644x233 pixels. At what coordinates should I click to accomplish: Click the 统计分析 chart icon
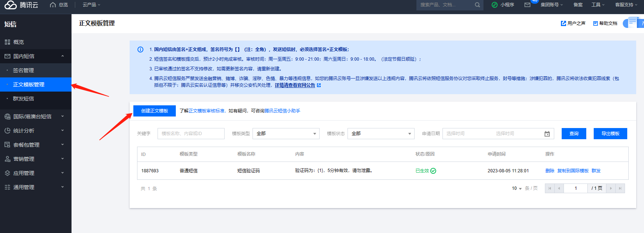[x=7, y=131]
